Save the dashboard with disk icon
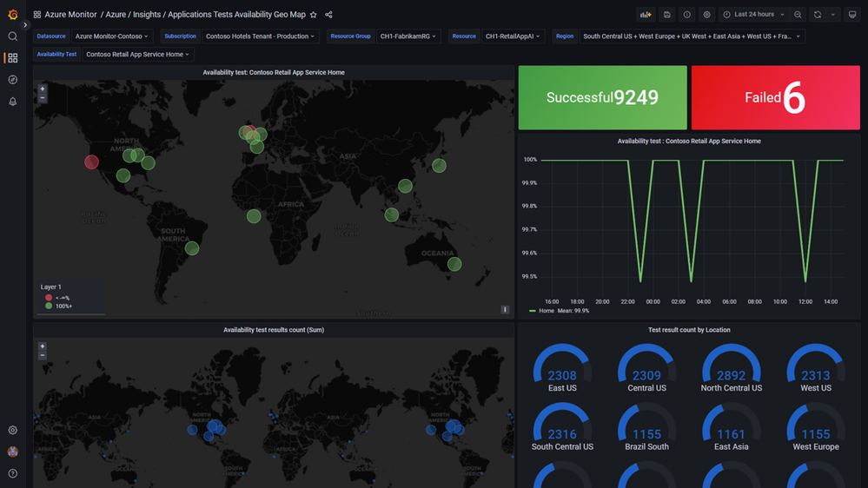 click(x=667, y=15)
